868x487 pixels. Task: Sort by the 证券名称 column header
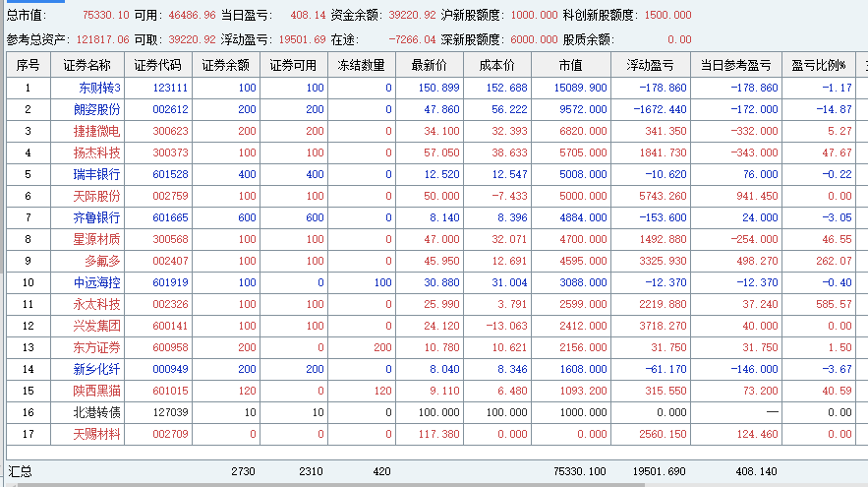click(87, 65)
